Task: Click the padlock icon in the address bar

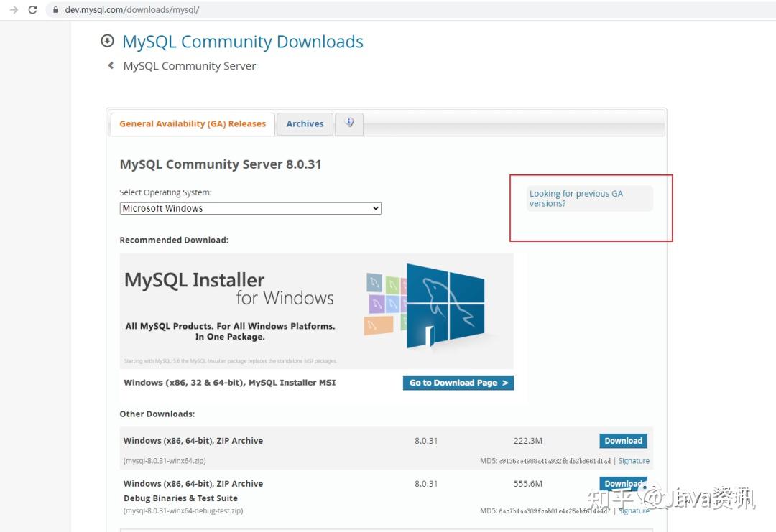Action: tap(55, 11)
